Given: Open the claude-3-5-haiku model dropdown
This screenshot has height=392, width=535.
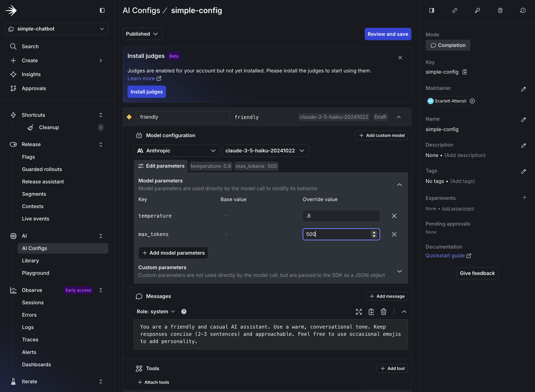Looking at the screenshot, I should [x=266, y=150].
